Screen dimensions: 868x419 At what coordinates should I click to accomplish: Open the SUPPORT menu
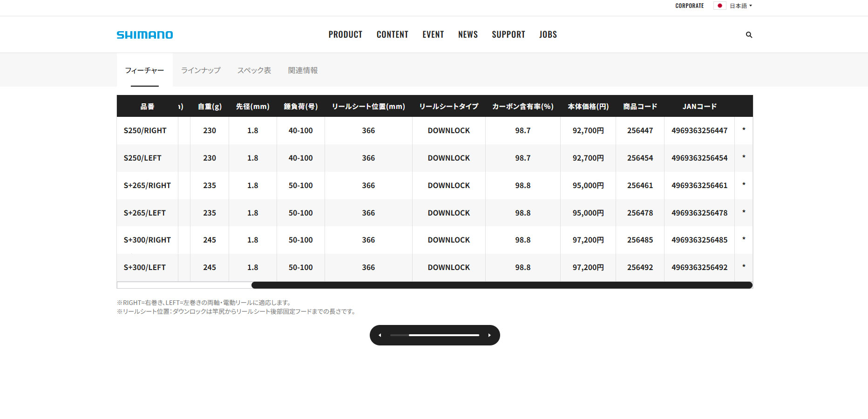coord(509,34)
